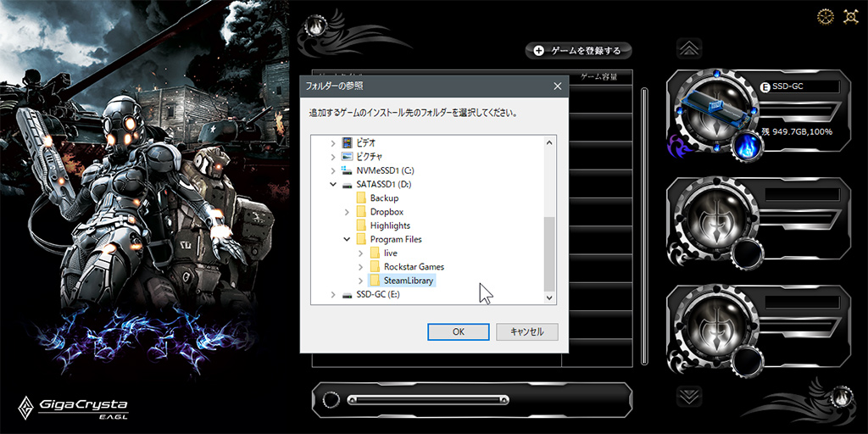This screenshot has width=868, height=434.
Task: Click the register game button
Action: [578, 50]
